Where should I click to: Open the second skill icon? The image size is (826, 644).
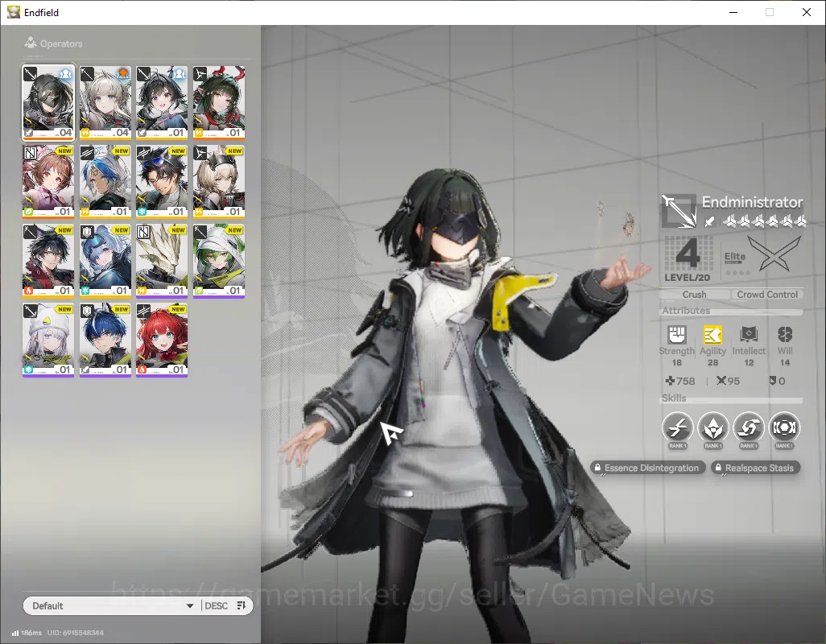713,427
